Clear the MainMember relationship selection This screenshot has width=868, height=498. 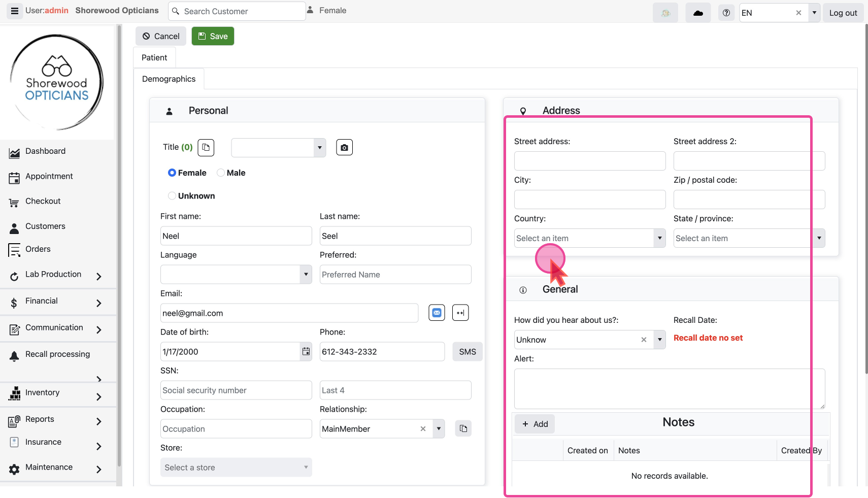click(423, 429)
